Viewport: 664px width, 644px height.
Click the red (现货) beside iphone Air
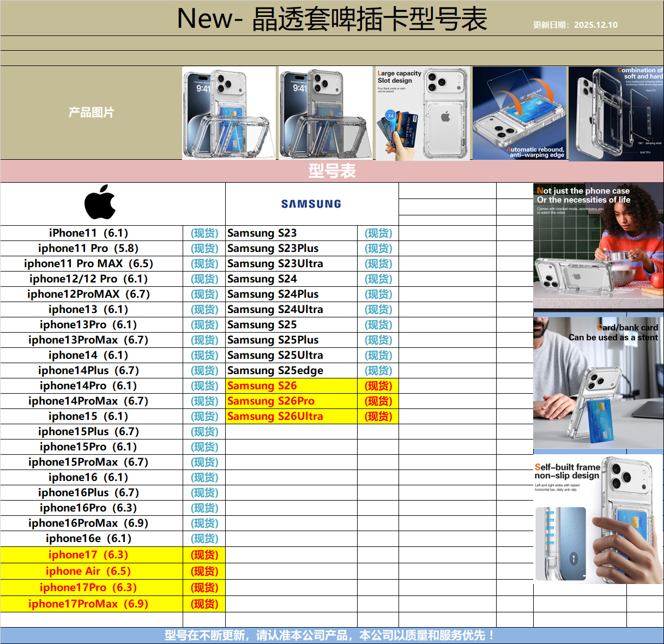tap(204, 571)
